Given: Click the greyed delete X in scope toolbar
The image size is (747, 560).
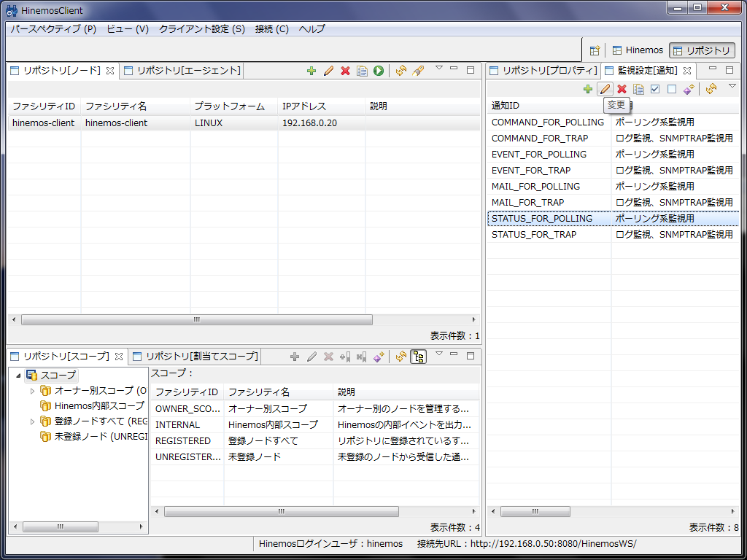Looking at the screenshot, I should (x=328, y=357).
